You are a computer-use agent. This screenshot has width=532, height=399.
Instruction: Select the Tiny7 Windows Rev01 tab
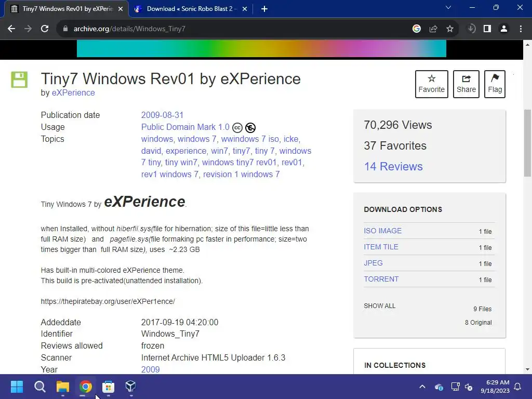[x=67, y=9]
